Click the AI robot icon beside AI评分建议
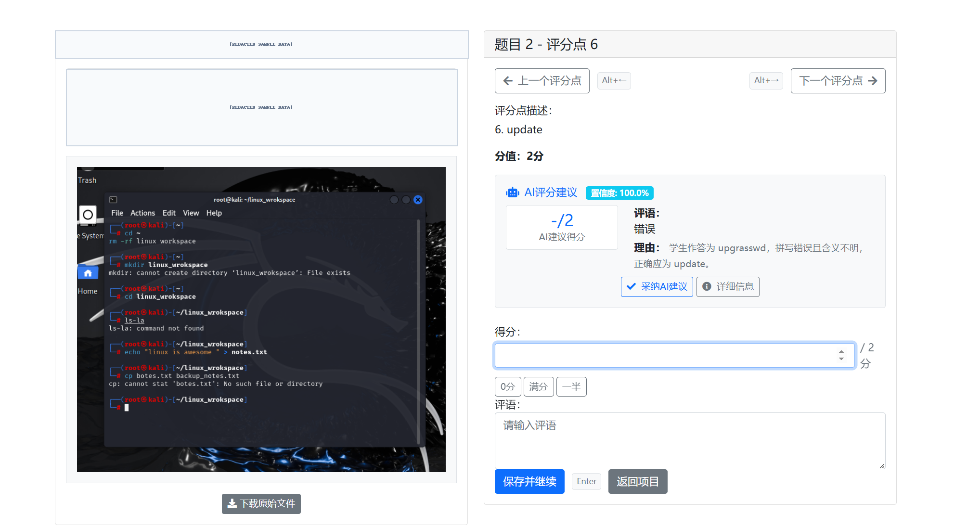The width and height of the screenshot is (980, 527). pyautogui.click(x=512, y=193)
